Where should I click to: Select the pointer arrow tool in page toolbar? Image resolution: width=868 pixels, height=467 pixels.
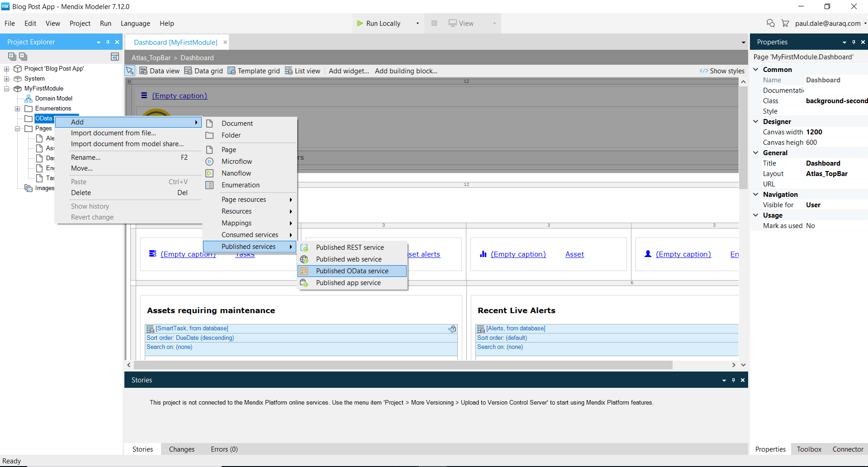130,71
